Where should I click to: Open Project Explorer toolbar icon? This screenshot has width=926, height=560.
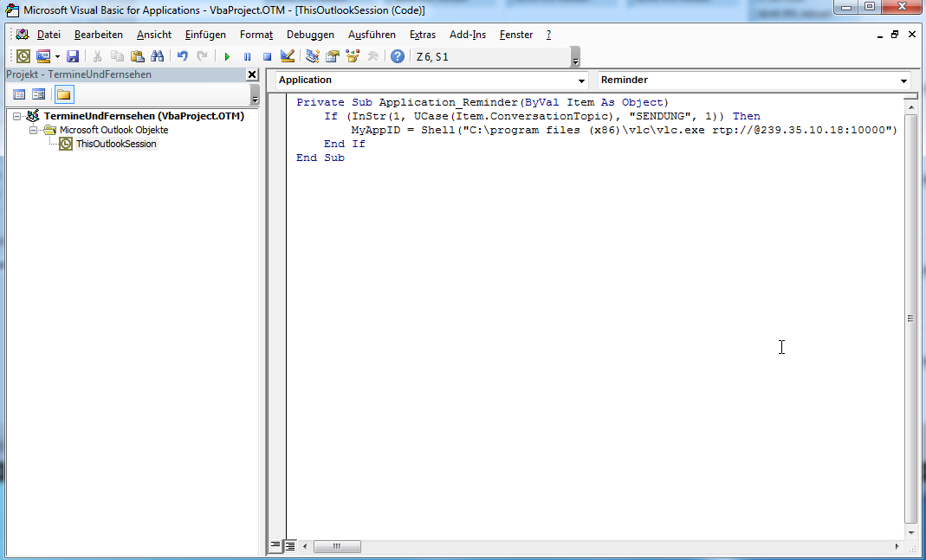click(x=313, y=56)
